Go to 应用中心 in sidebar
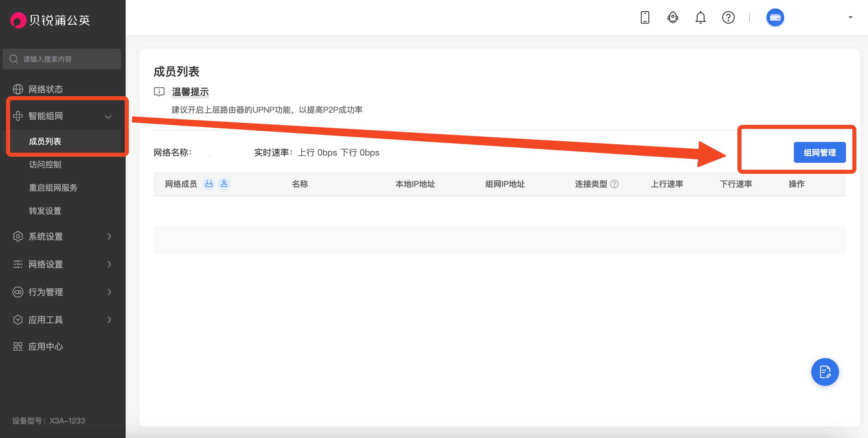The image size is (868, 438). 45,346
